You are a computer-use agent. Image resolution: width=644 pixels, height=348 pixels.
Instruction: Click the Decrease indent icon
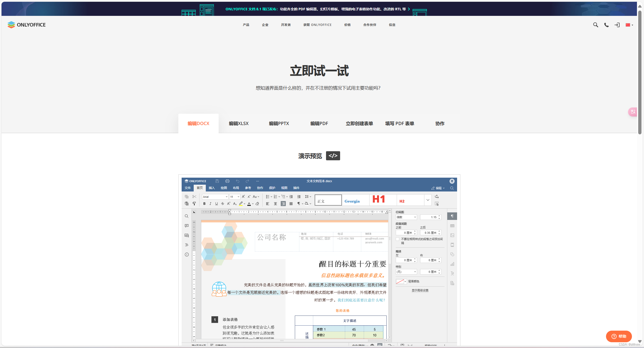tap(291, 197)
